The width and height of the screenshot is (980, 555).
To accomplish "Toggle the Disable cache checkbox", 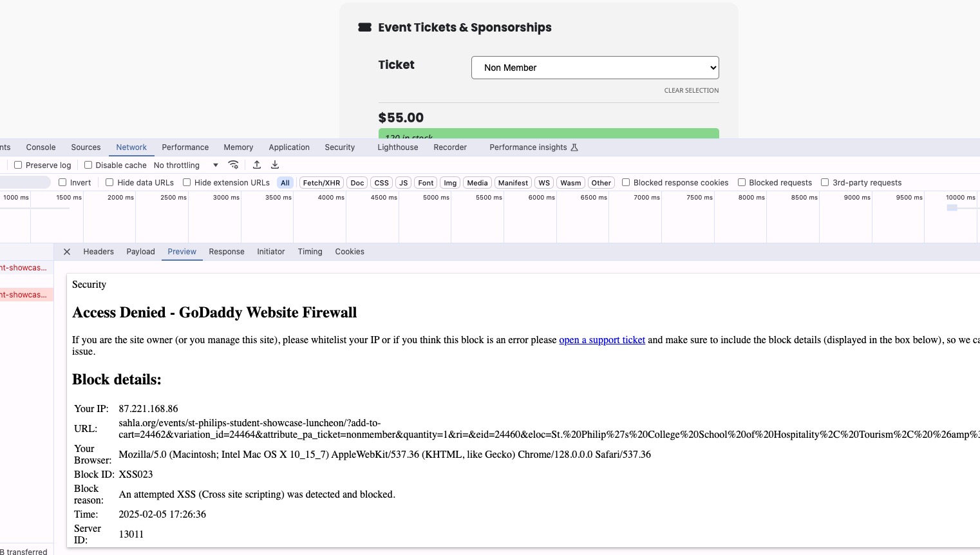I will click(x=88, y=165).
